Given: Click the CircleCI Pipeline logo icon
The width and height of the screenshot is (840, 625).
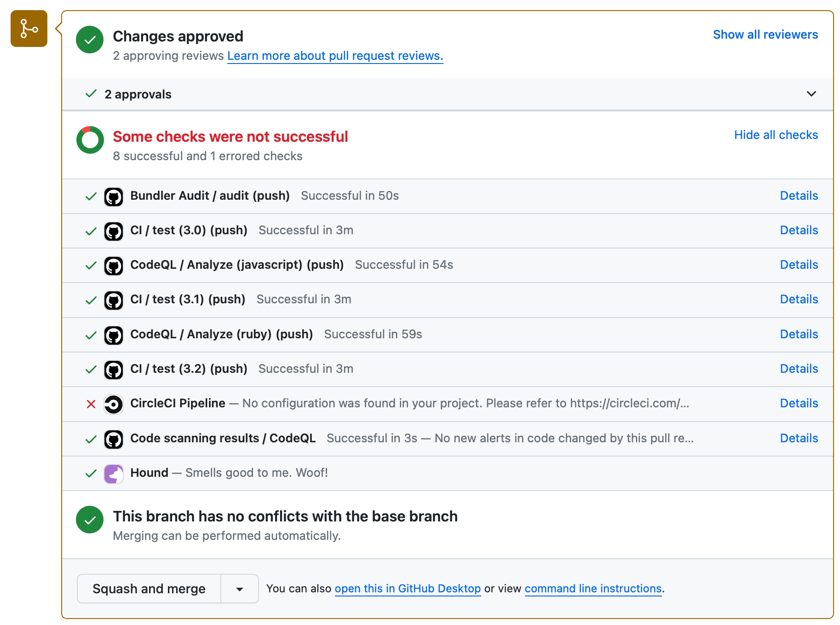Looking at the screenshot, I should [114, 405].
